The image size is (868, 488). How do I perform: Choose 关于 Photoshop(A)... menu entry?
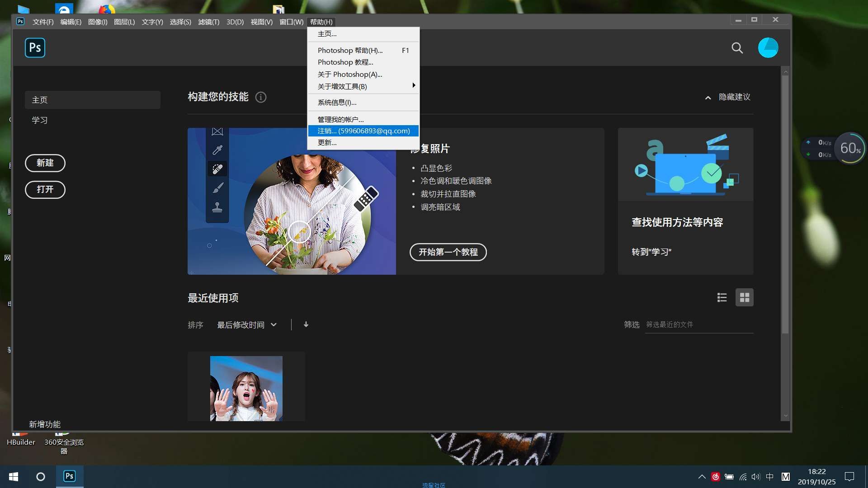tap(363, 74)
